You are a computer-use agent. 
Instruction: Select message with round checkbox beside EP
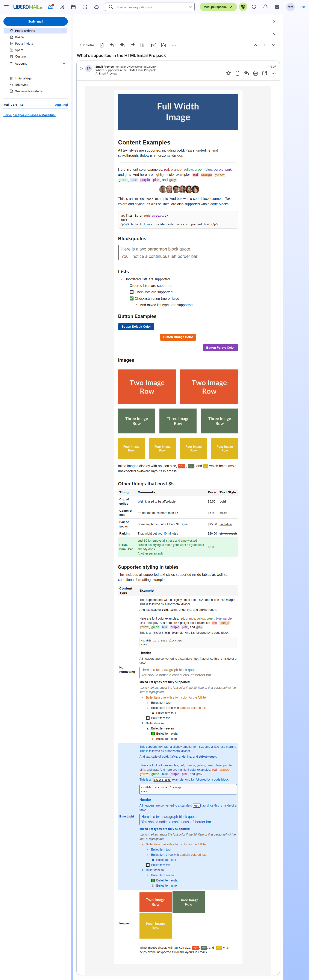coord(81,68)
